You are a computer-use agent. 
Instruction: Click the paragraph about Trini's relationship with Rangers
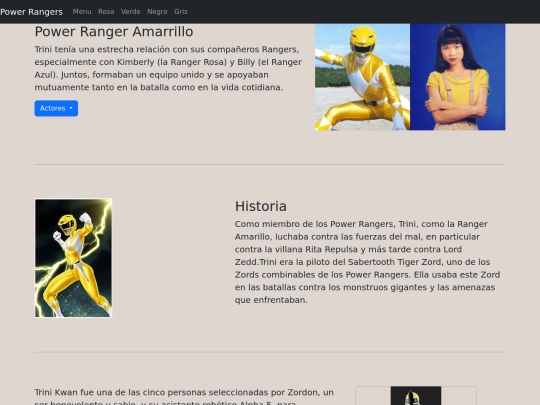(168, 68)
